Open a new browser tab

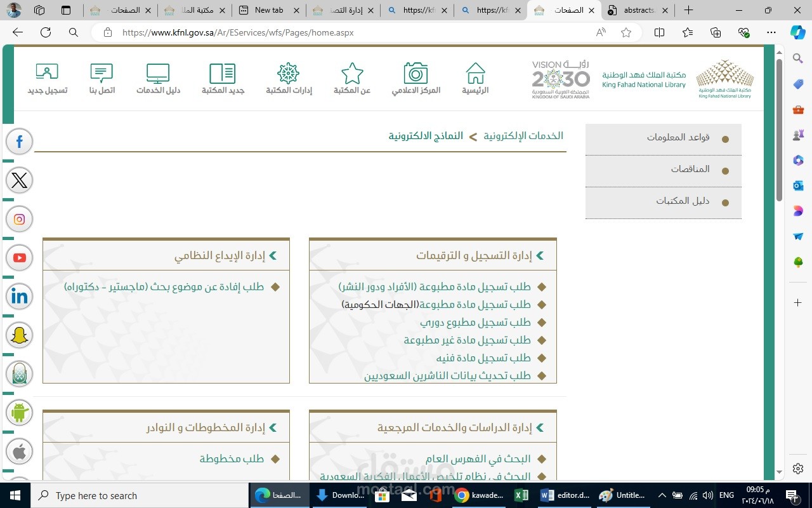pos(688,10)
